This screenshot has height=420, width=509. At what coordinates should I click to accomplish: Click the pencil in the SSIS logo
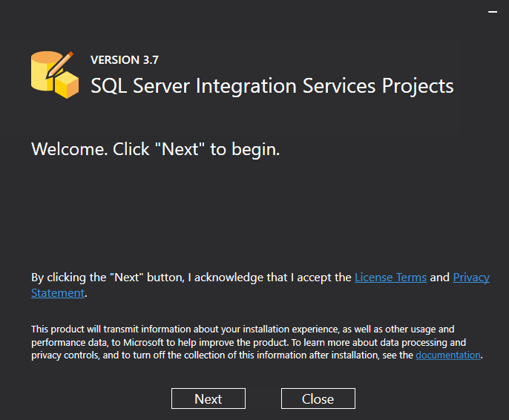(61, 63)
